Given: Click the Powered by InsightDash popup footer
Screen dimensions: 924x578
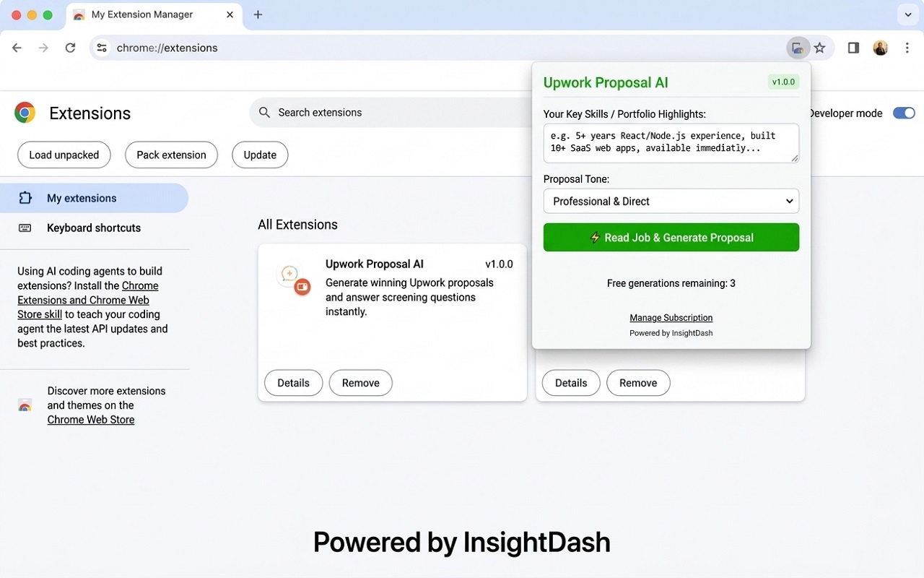Looking at the screenshot, I should coord(671,333).
